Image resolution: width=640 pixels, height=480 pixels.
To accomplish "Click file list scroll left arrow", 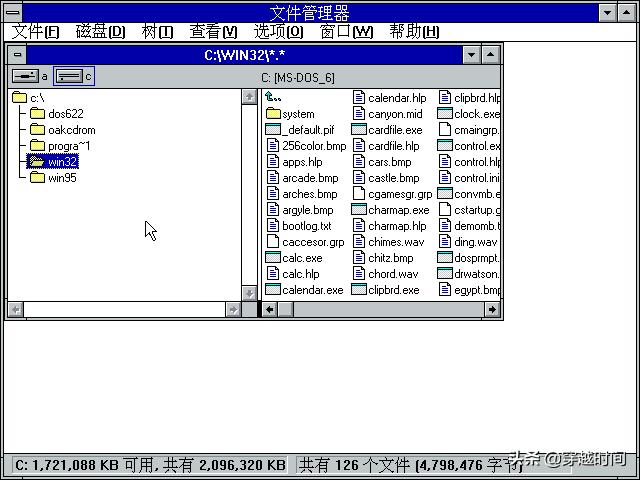I will [x=269, y=309].
